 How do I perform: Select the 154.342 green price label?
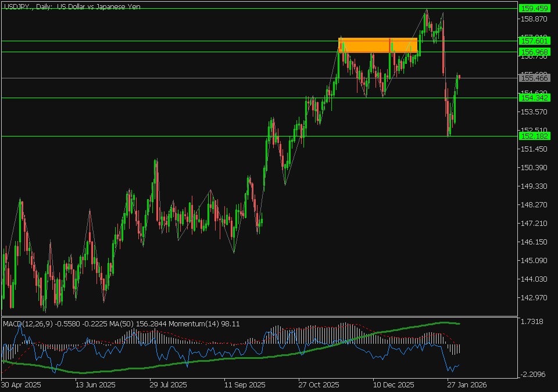(534, 98)
